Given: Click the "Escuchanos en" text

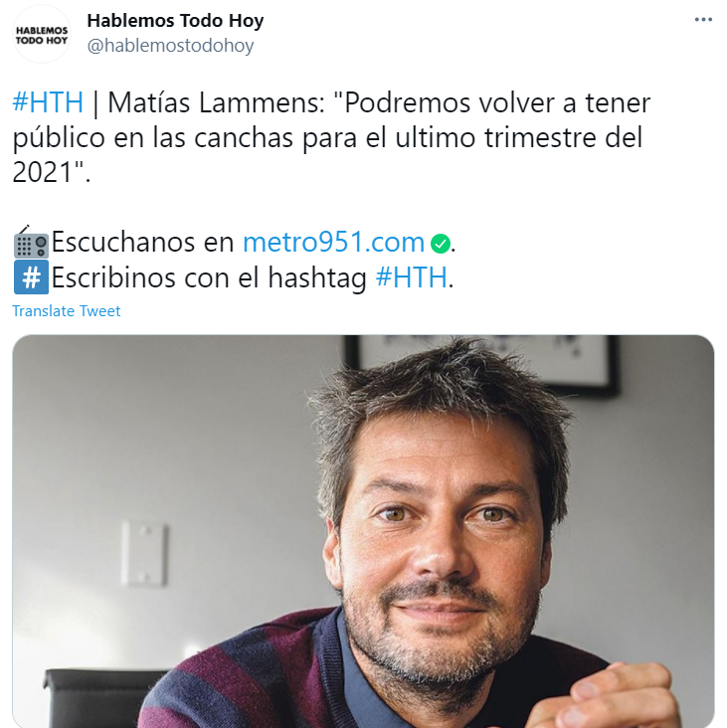Looking at the screenshot, I should pos(142,242).
